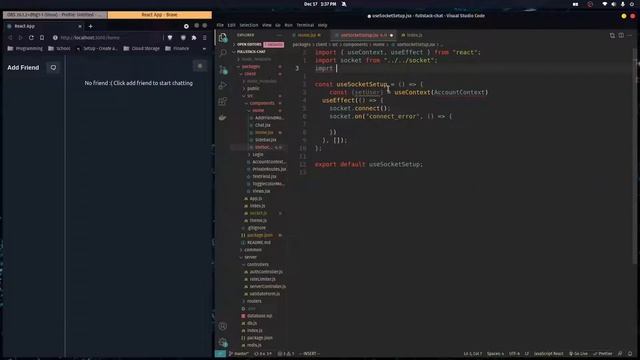Collapse the controllers folder

(258, 264)
